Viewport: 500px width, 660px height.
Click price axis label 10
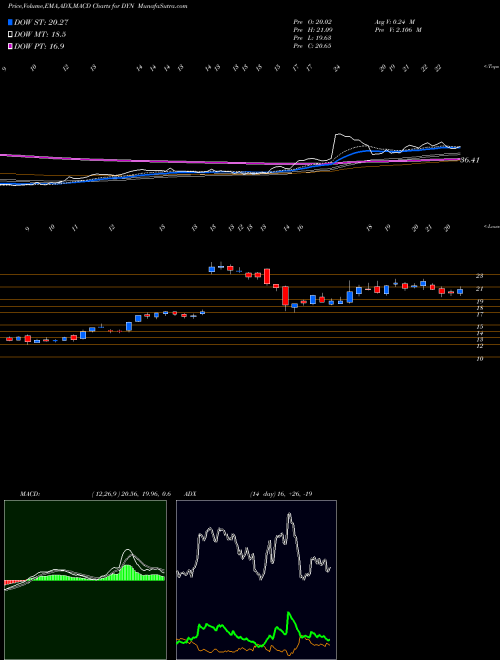click(479, 359)
